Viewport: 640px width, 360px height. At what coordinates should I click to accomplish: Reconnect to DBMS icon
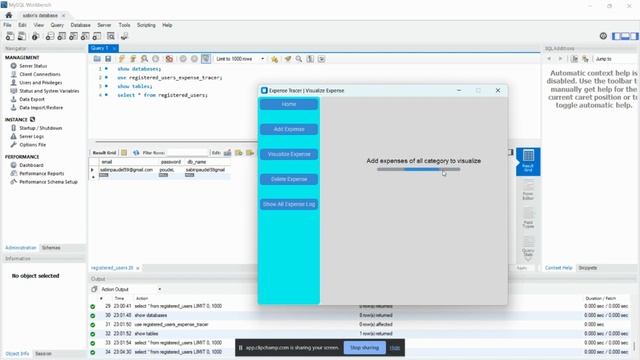tap(124, 36)
